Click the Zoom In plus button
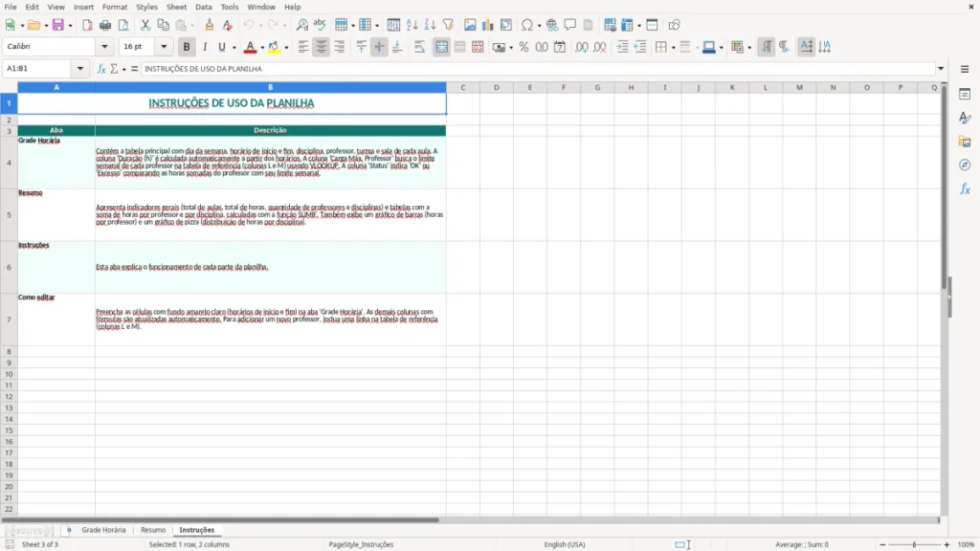The height and width of the screenshot is (551, 980). click(947, 544)
